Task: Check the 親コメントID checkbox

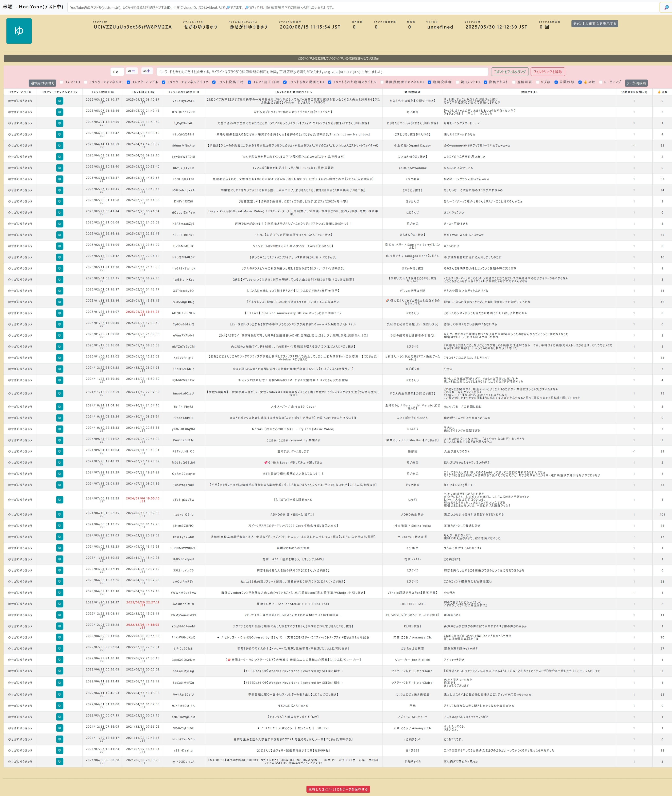Action: coord(458,82)
